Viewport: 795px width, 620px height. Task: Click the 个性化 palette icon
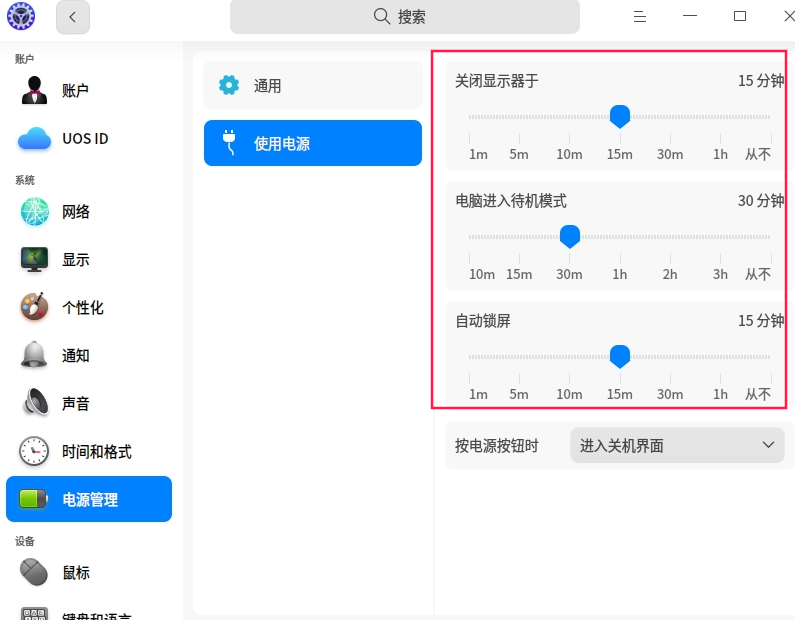click(x=34, y=307)
